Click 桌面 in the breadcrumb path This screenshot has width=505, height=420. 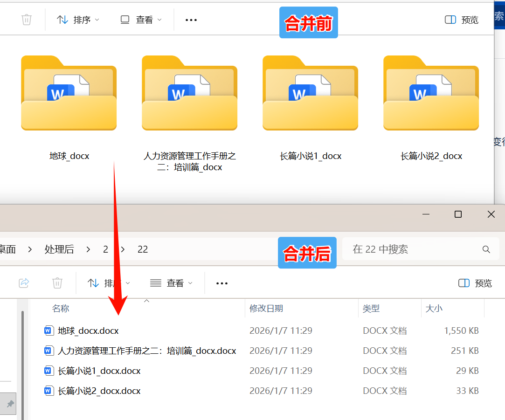(x=8, y=249)
